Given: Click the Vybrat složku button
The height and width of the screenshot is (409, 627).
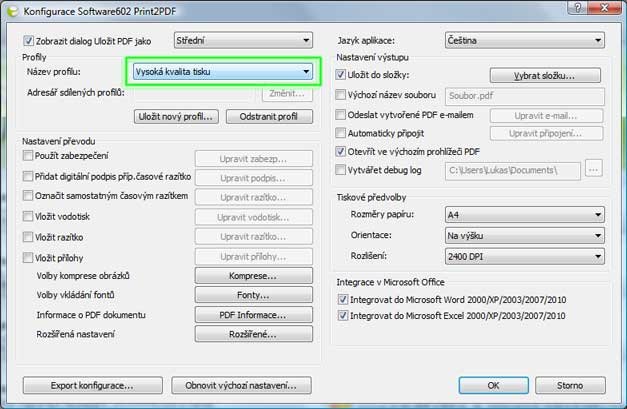Looking at the screenshot, I should (x=546, y=75).
